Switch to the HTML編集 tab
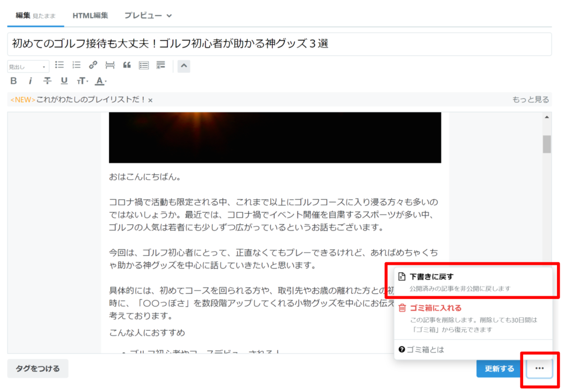The image size is (565, 392). (x=90, y=16)
